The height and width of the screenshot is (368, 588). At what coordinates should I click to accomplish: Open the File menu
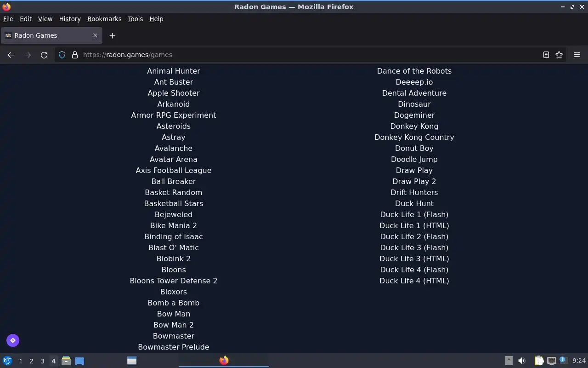click(8, 19)
